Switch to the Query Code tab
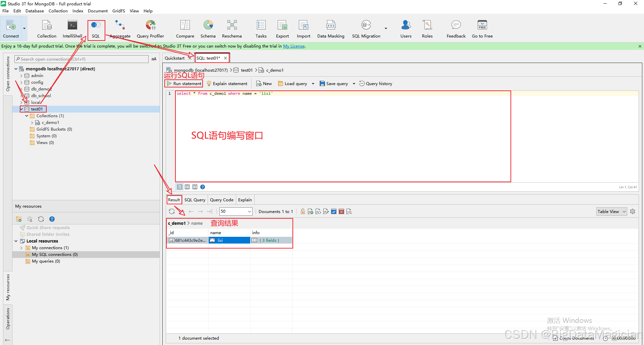The image size is (644, 345). pos(222,200)
